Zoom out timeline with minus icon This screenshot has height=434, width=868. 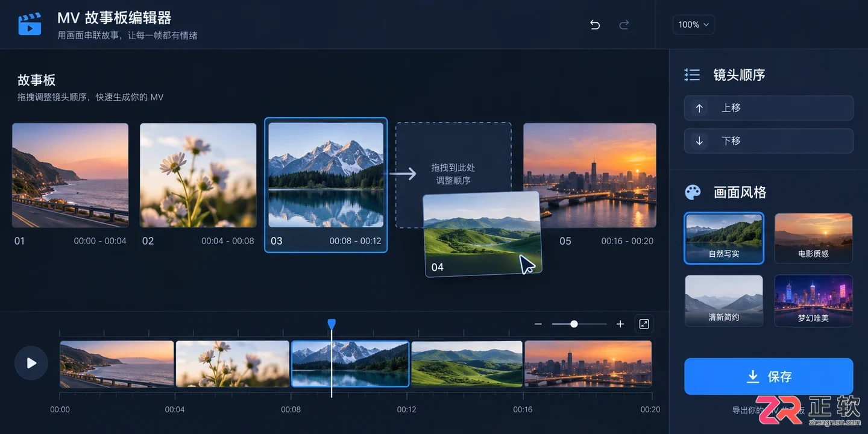click(538, 324)
